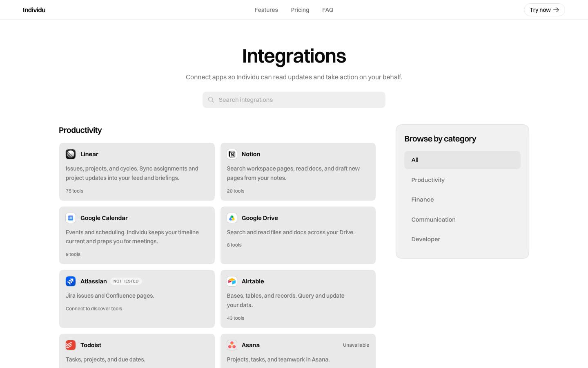Viewport: 588px width, 368px height.
Task: Open the Notion integration title
Action: pos(251,154)
